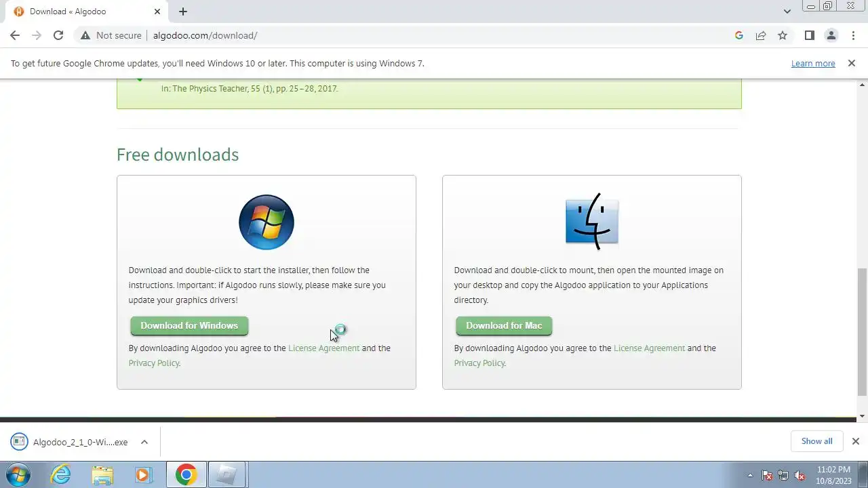
Task: Open License Agreement link in Windows box
Action: coord(323,348)
